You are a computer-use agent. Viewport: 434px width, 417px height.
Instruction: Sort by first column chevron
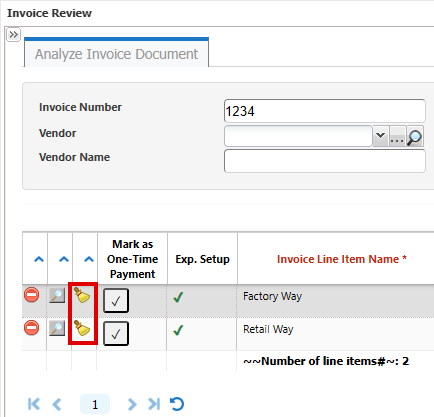[x=39, y=259]
